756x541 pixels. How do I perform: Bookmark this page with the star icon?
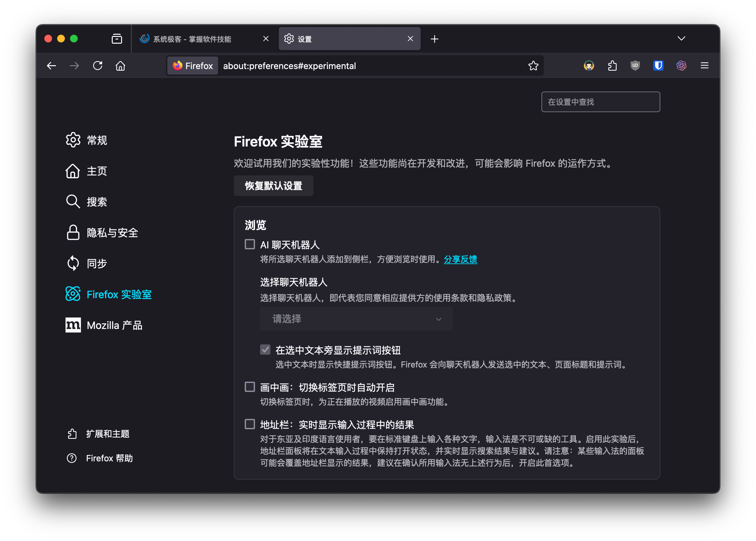[x=533, y=66]
